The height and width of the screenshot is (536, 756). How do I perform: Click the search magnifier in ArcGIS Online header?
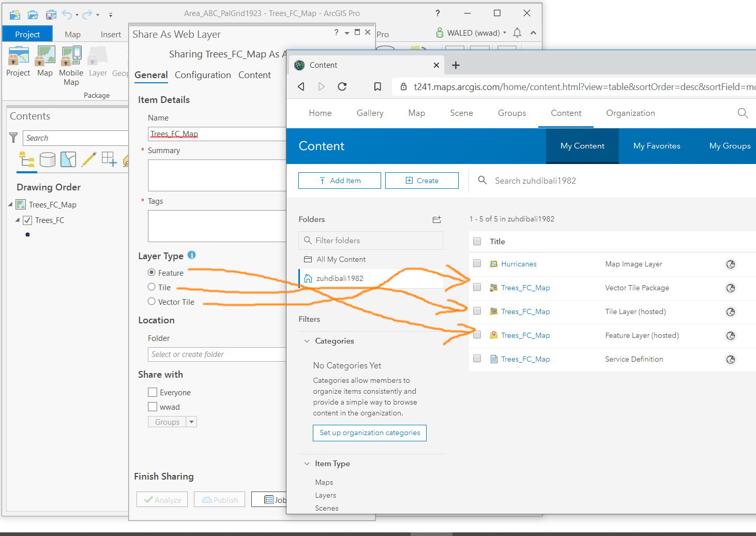[x=743, y=113]
